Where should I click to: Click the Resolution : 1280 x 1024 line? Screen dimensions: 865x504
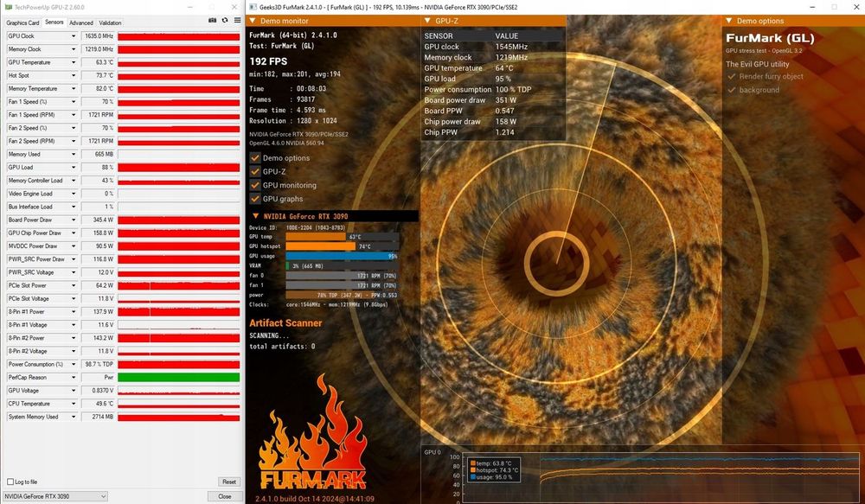(293, 121)
